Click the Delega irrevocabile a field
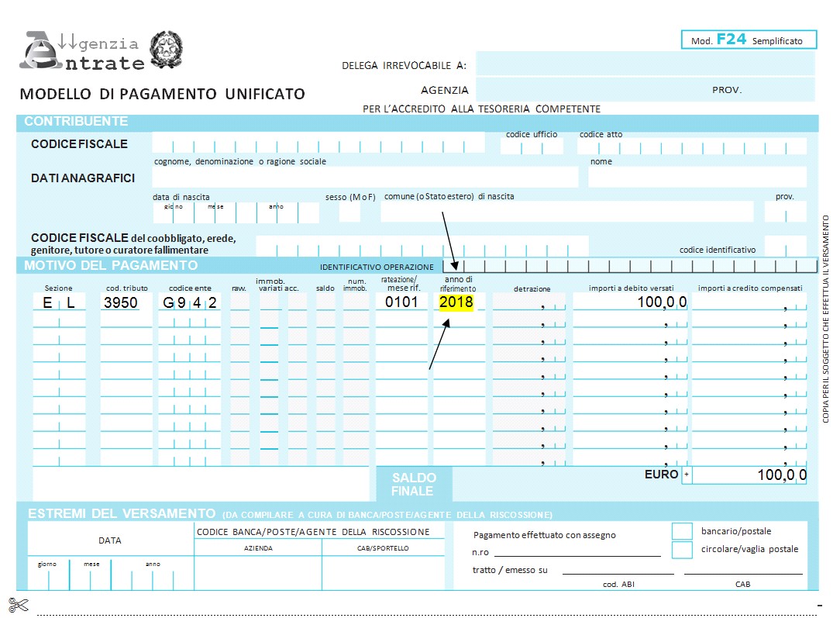 [x=645, y=64]
